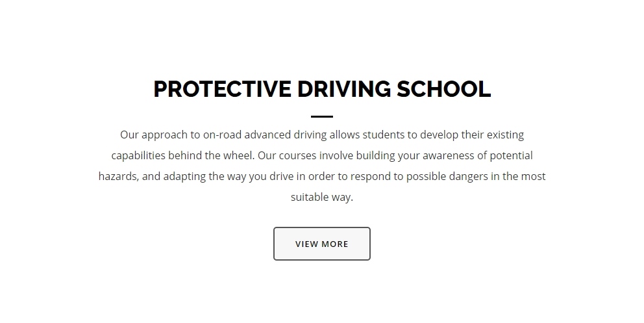Select the Protective Driving School heading
This screenshot has width=644, height=323.
[322, 89]
